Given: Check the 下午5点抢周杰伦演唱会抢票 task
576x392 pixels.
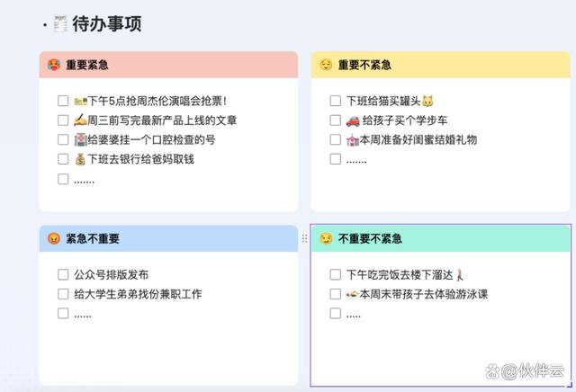Looking at the screenshot, I should point(63,101).
